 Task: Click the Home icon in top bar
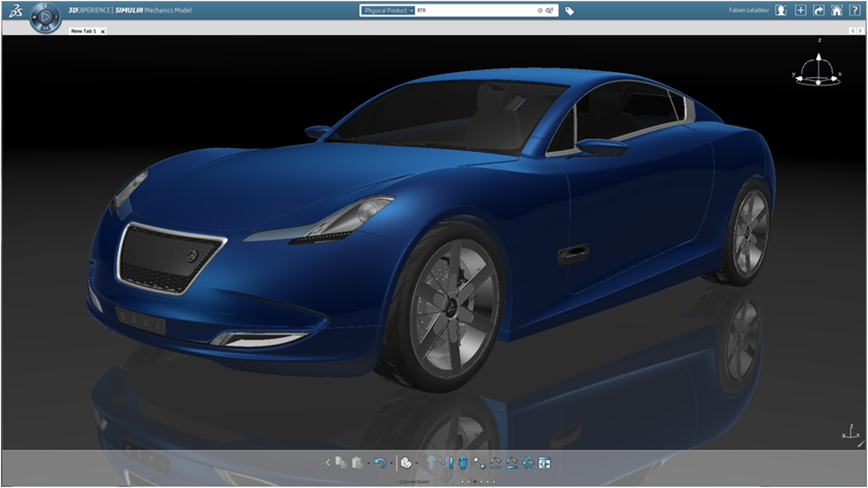coord(837,11)
